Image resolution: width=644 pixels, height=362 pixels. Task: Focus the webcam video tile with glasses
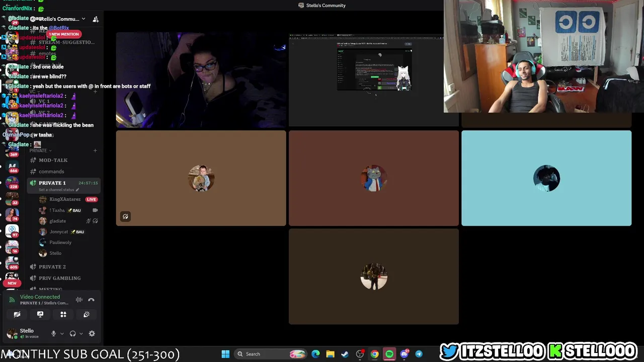(x=201, y=79)
